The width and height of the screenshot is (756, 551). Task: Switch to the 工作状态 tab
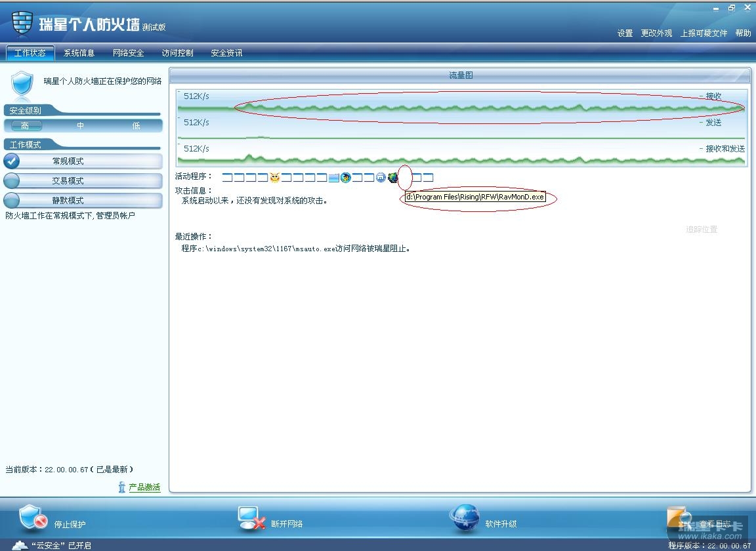pyautogui.click(x=30, y=53)
